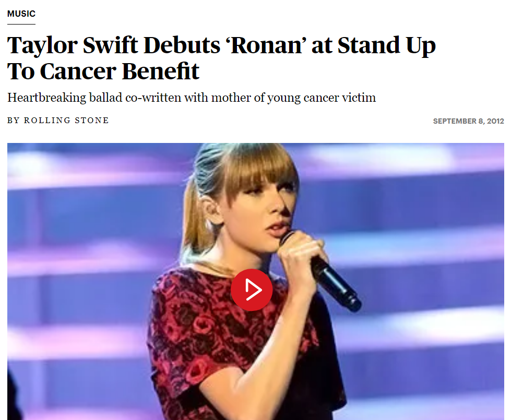Screen dimensions: 511x420
Task: Click the September 8, 2012 date
Action: [x=468, y=121]
